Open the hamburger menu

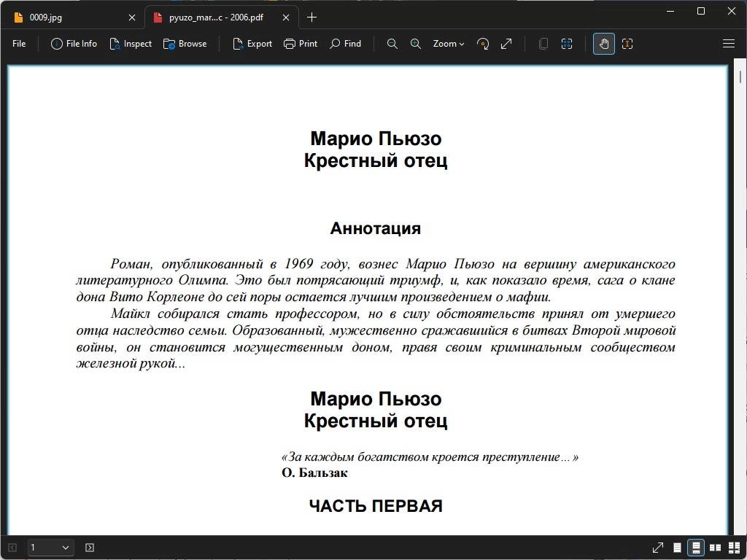729,44
